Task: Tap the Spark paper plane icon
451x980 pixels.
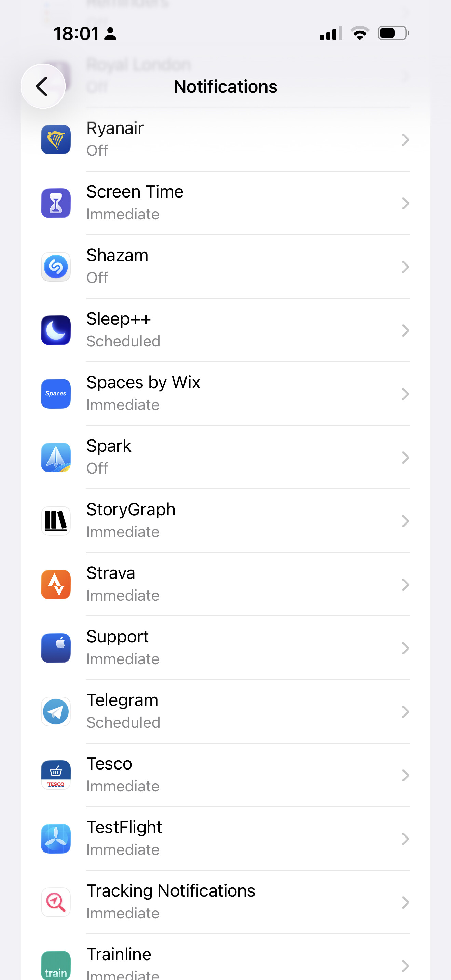Action: 56,457
